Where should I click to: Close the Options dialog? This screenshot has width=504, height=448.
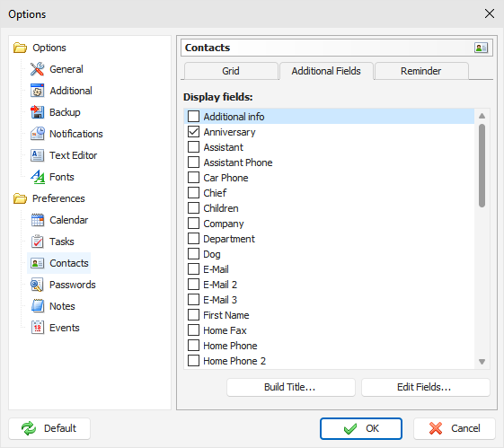pos(490,13)
